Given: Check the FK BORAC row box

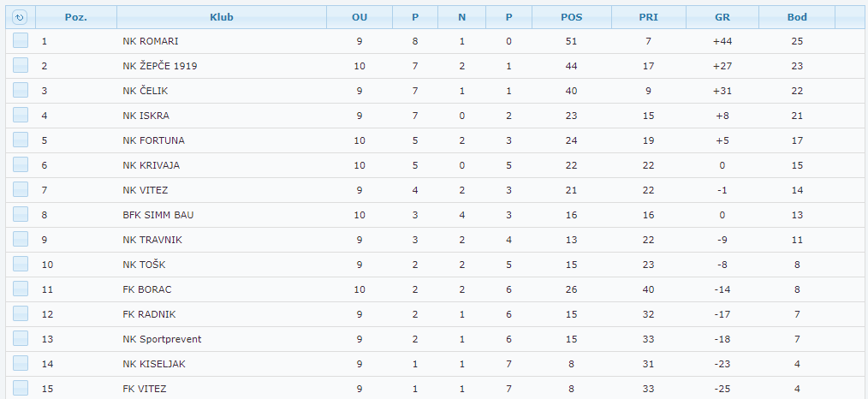Looking at the screenshot, I should [21, 289].
